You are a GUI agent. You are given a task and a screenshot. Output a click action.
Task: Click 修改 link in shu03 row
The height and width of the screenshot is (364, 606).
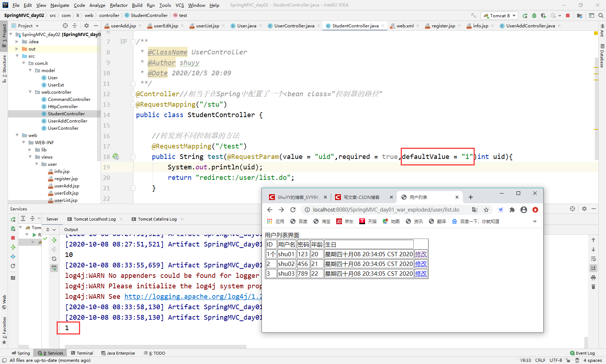click(421, 274)
